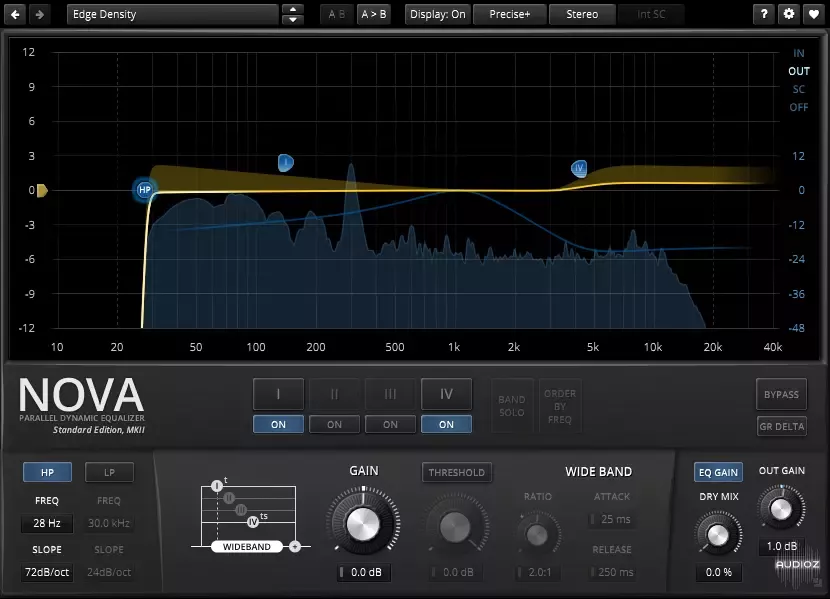Image resolution: width=830 pixels, height=599 pixels.
Task: Open settings with the gear icon
Action: coord(789,14)
